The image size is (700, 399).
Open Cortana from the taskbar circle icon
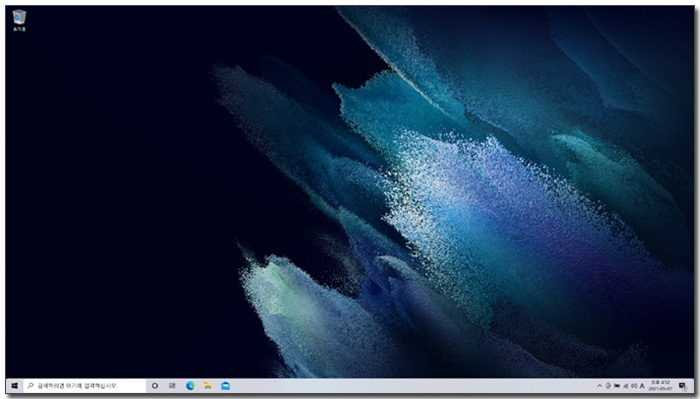(154, 386)
